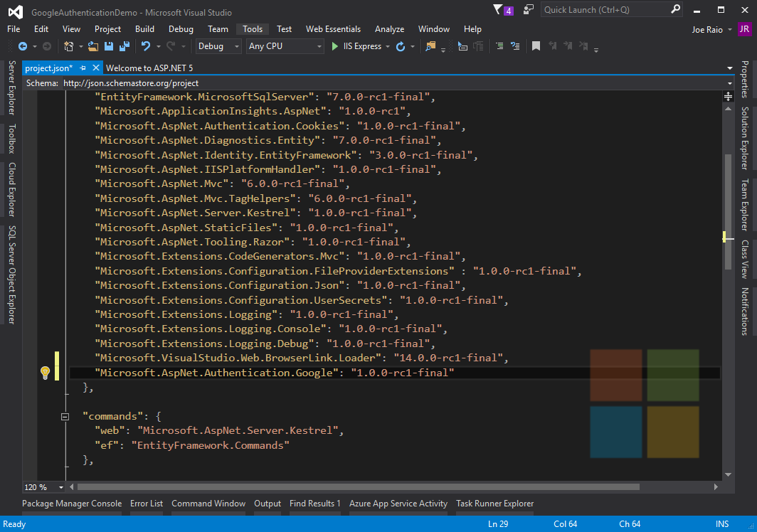Open the Output window tab

coord(268,504)
